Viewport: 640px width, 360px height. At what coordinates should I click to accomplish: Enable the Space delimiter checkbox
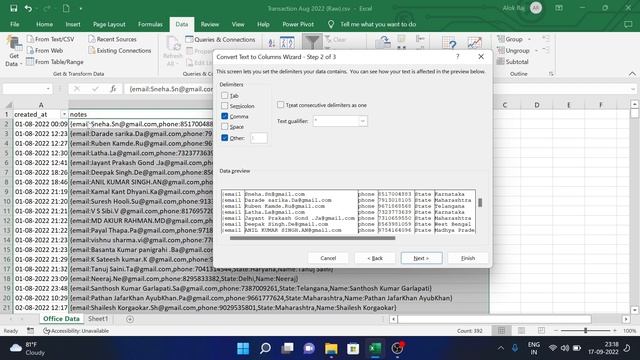click(224, 127)
